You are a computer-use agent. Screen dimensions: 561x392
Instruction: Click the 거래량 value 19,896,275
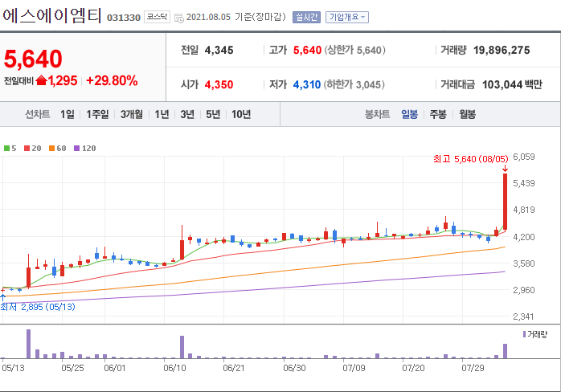point(502,50)
